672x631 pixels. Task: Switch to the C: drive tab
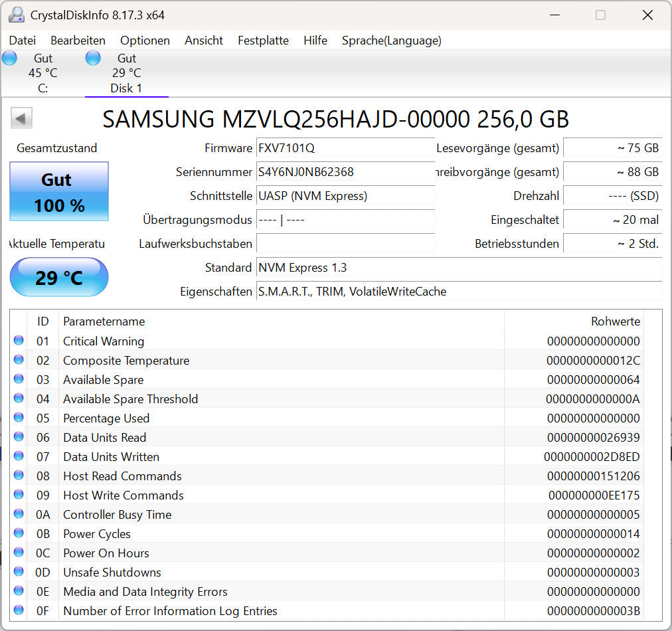click(x=42, y=73)
